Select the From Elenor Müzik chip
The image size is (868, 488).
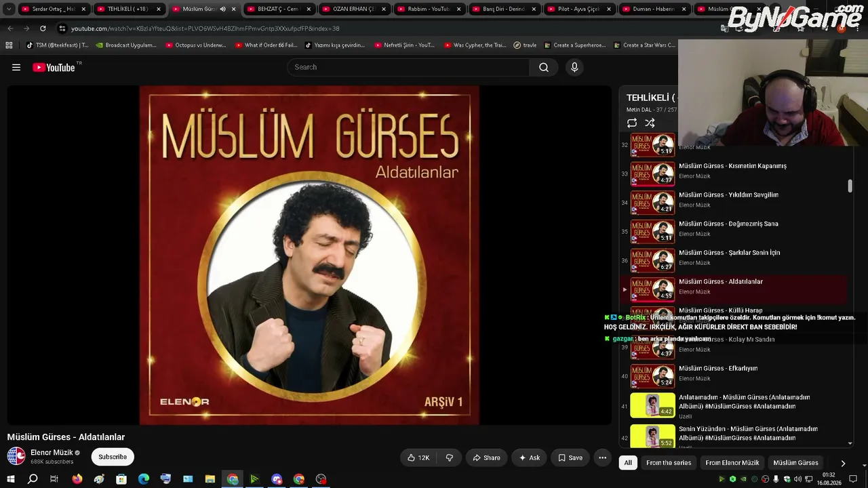pyautogui.click(x=732, y=463)
